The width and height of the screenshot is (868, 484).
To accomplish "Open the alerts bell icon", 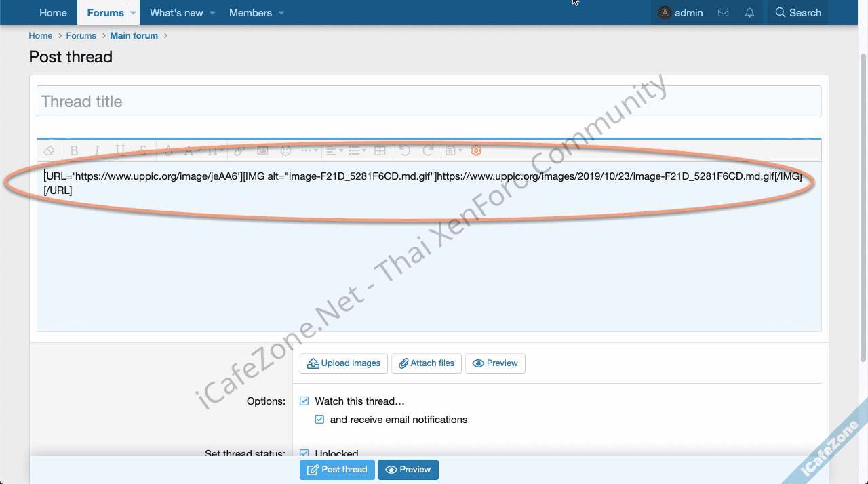I will pos(749,13).
